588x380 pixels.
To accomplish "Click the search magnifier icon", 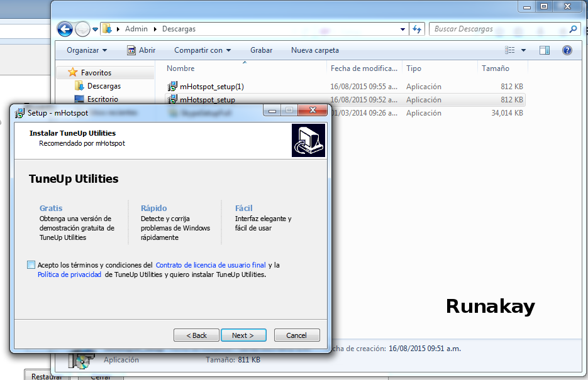I will click(x=573, y=29).
